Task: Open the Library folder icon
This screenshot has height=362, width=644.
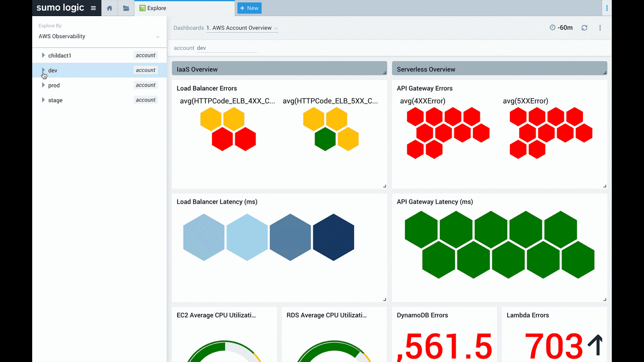Action: coord(126,8)
